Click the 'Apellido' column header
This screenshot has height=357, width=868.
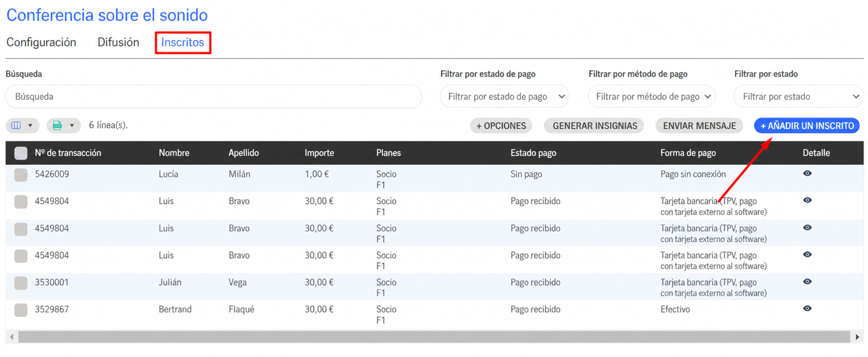243,153
